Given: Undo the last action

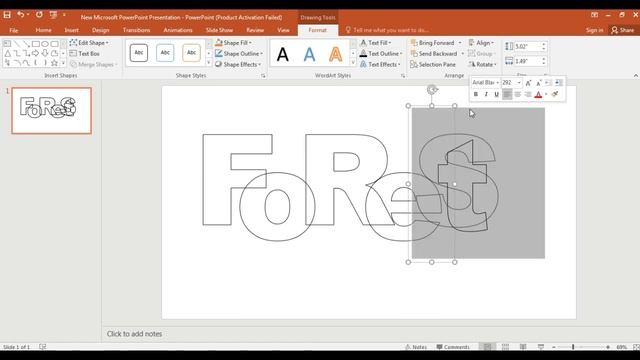Looking at the screenshot, I should tap(20, 15).
